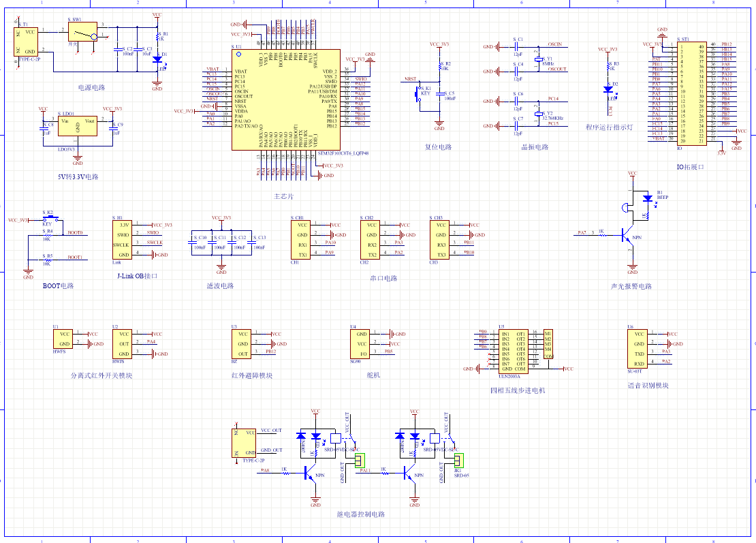This screenshot has height=543, width=756.
Task: Click the LDO3V3 regulator symbol
Action: click(x=77, y=126)
